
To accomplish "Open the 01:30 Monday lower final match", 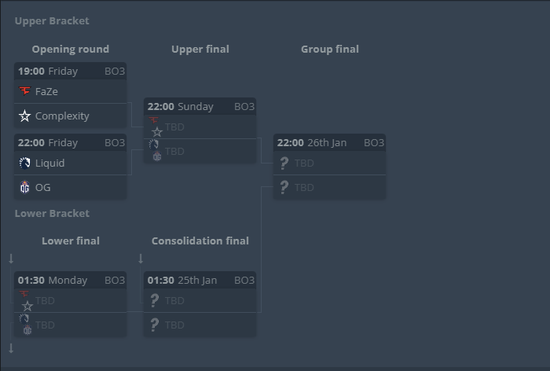I will click(70, 280).
